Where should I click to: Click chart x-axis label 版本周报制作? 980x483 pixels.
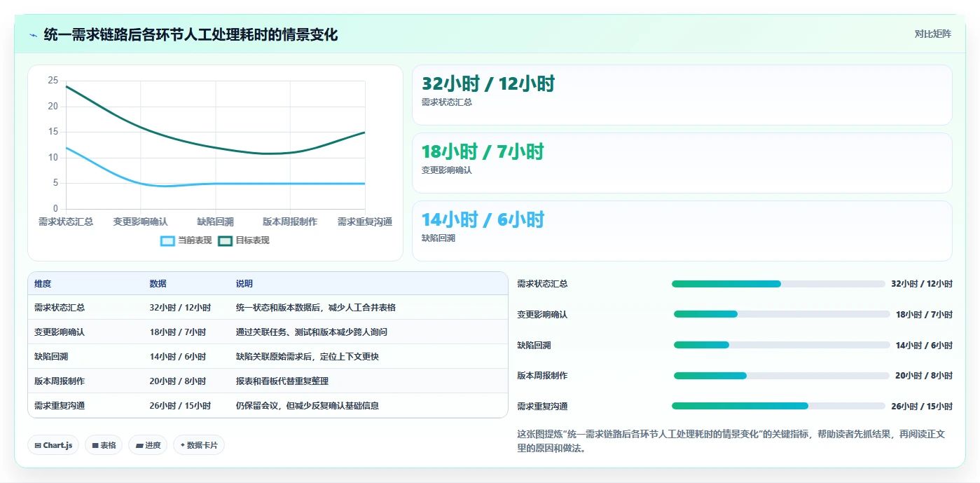click(x=290, y=222)
